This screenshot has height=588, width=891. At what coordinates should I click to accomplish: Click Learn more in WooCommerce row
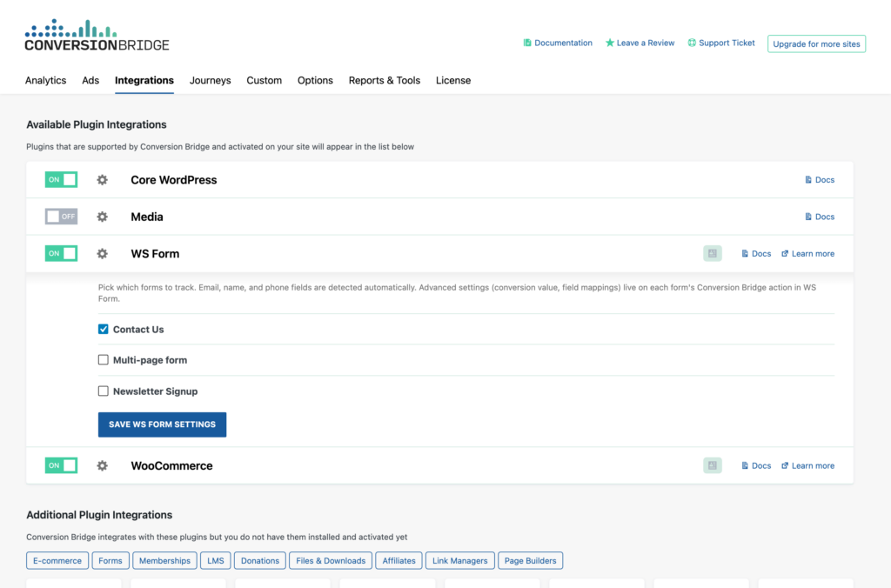(x=807, y=465)
